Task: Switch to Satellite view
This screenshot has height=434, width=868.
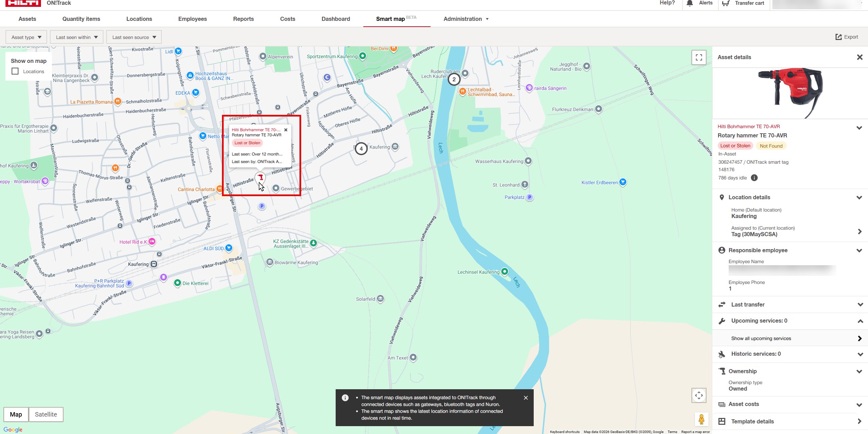Action: tap(46, 415)
